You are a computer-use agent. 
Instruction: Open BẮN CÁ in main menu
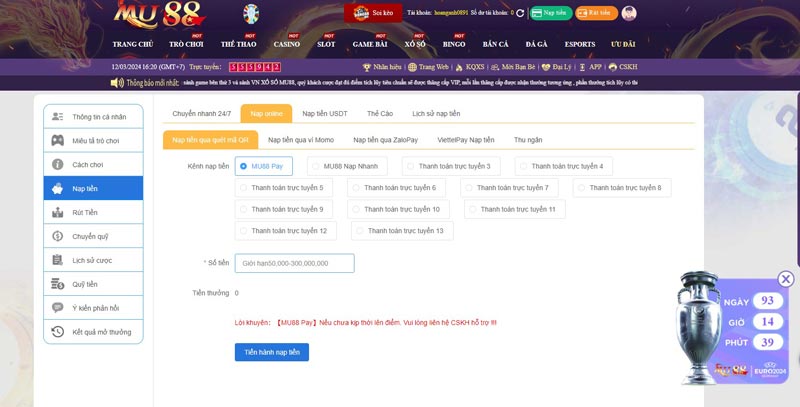[495, 44]
